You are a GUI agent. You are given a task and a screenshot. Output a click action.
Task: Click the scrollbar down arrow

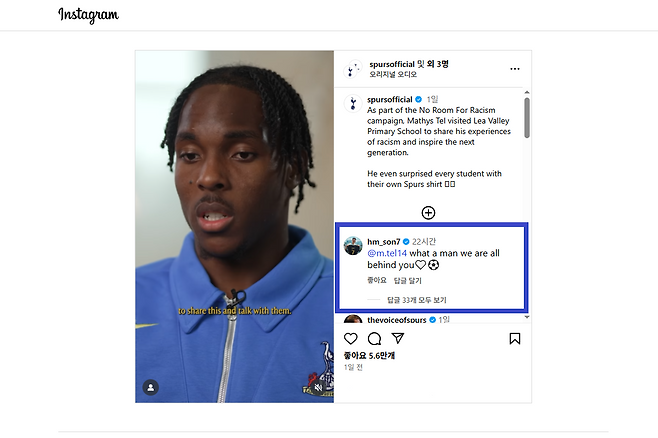click(527, 317)
